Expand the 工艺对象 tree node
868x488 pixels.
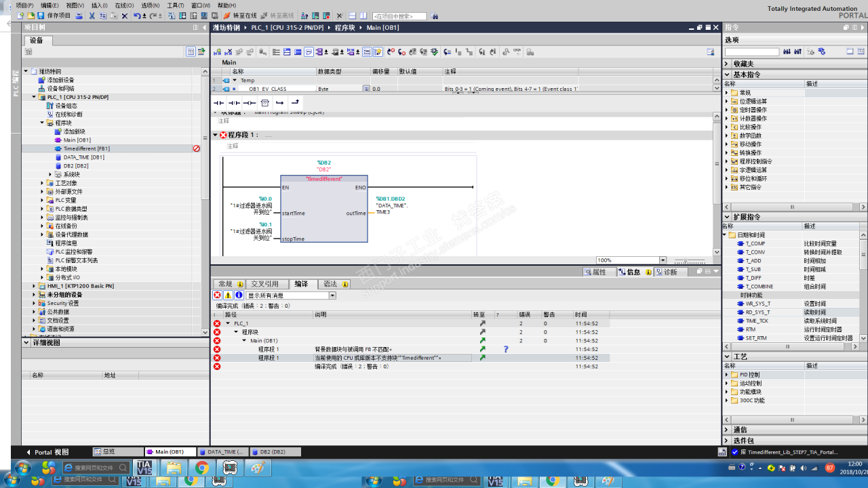[42, 183]
